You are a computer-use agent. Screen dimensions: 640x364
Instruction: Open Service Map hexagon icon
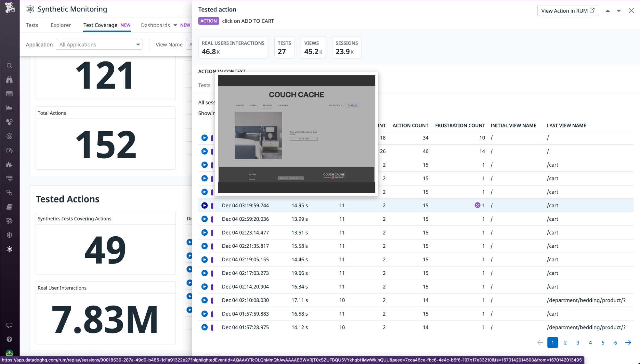[10, 122]
